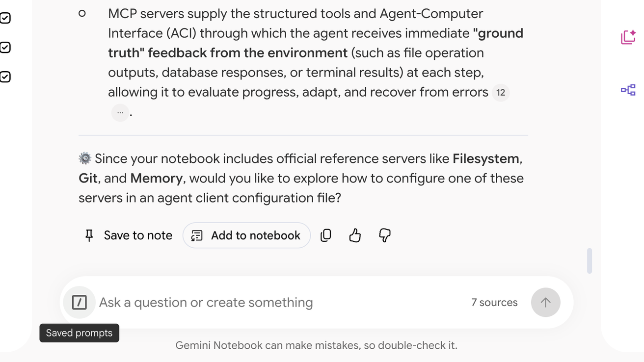Open the 7 sources selector
Viewport: 644px width, 362px height.
(494, 303)
